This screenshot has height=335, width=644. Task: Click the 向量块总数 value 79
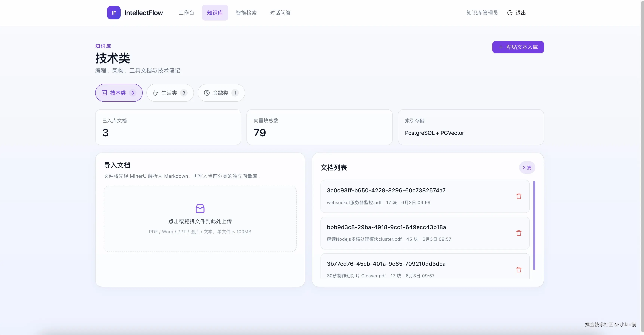point(260,133)
